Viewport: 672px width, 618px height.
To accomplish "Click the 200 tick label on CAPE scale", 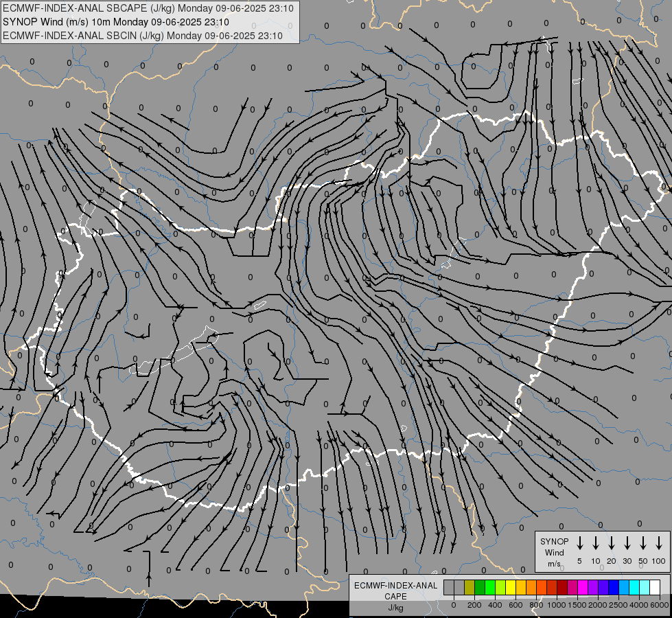I will pos(474,605).
